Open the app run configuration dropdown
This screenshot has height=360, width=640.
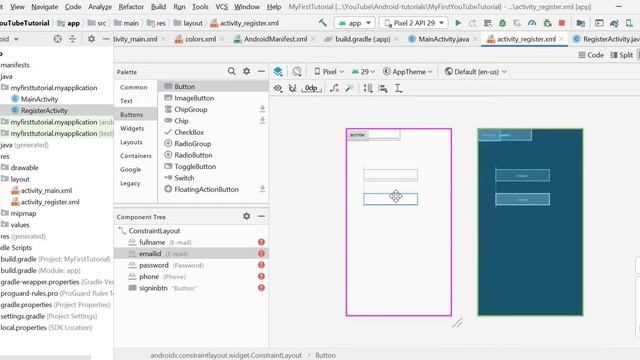click(354, 23)
